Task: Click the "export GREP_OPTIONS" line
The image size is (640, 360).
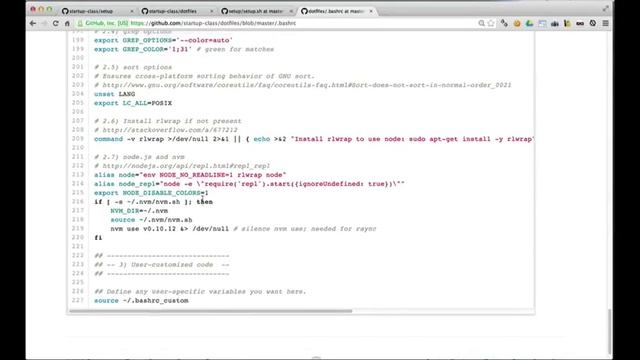Action: click(x=163, y=40)
